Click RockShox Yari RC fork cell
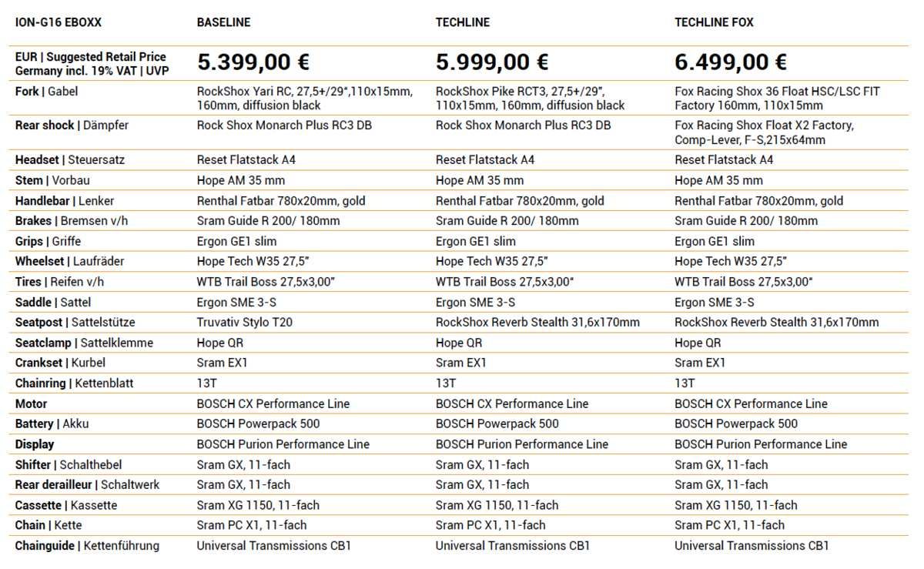The height and width of the screenshot is (569, 924). click(x=304, y=99)
